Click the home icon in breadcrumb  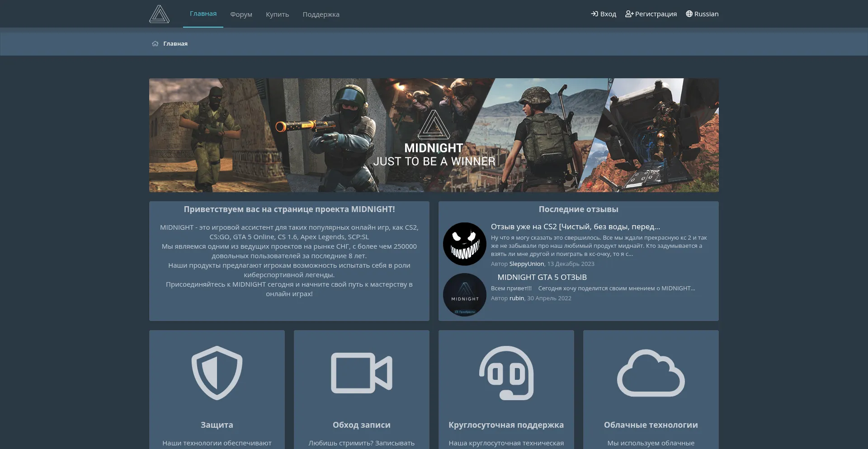(x=155, y=43)
